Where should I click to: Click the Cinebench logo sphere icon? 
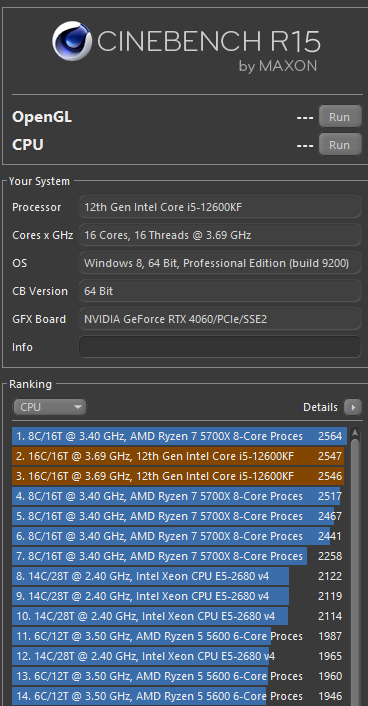[72, 41]
